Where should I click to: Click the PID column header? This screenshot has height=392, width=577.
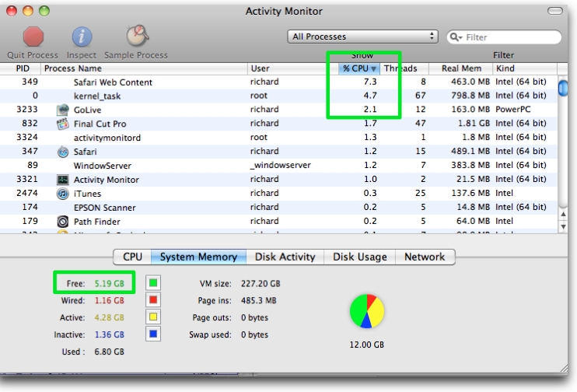(20, 68)
